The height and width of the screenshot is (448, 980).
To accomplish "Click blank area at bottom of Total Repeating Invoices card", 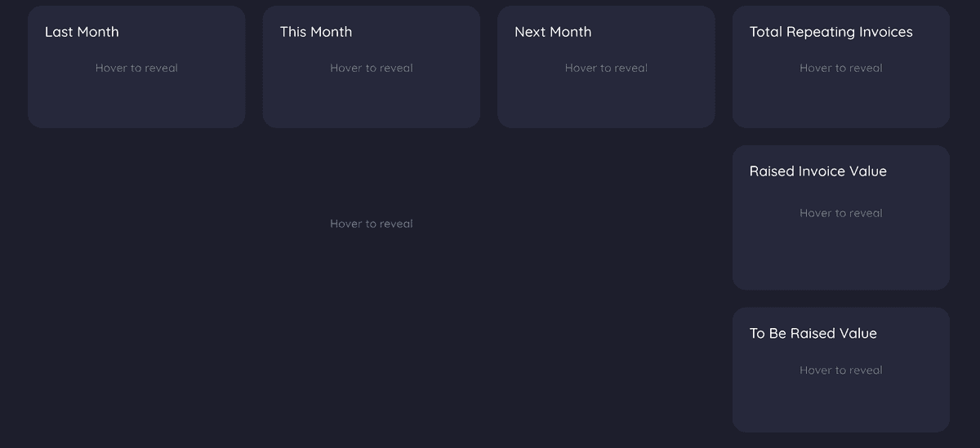I will (841, 104).
